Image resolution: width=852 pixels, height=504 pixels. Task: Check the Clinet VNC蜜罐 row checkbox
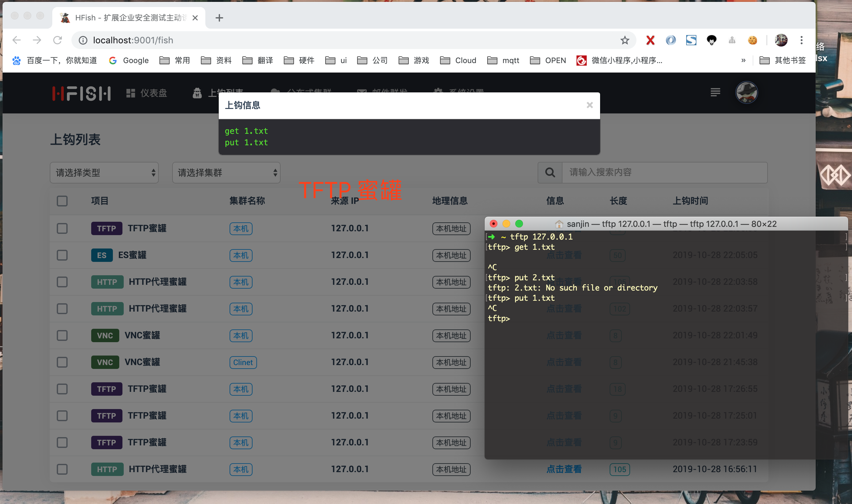(62, 362)
